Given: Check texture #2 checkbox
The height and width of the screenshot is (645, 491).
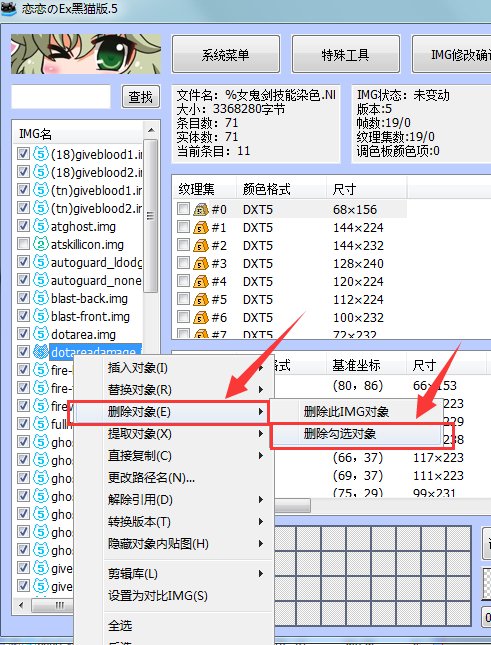Looking at the screenshot, I should pyautogui.click(x=183, y=245).
